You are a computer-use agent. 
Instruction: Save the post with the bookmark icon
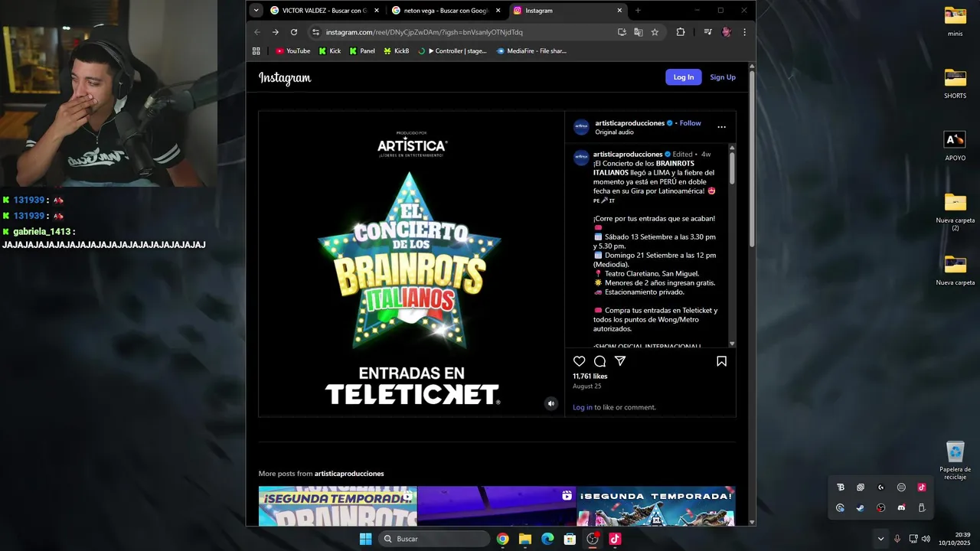[721, 361]
